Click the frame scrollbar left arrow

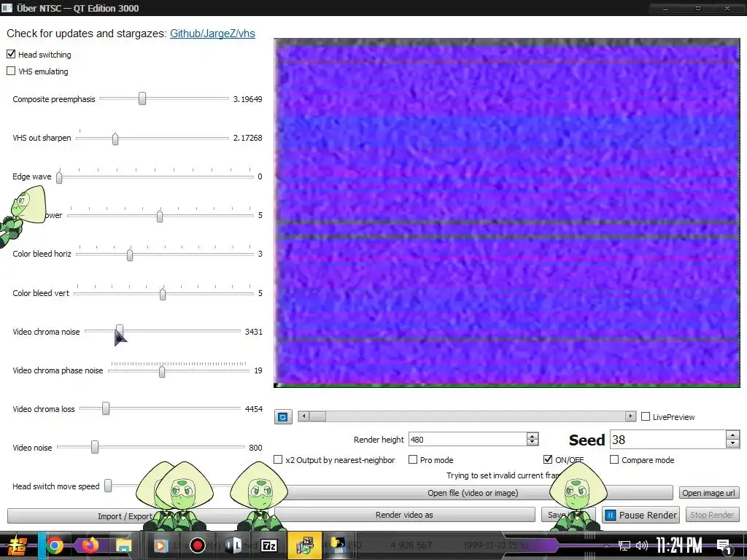[303, 416]
